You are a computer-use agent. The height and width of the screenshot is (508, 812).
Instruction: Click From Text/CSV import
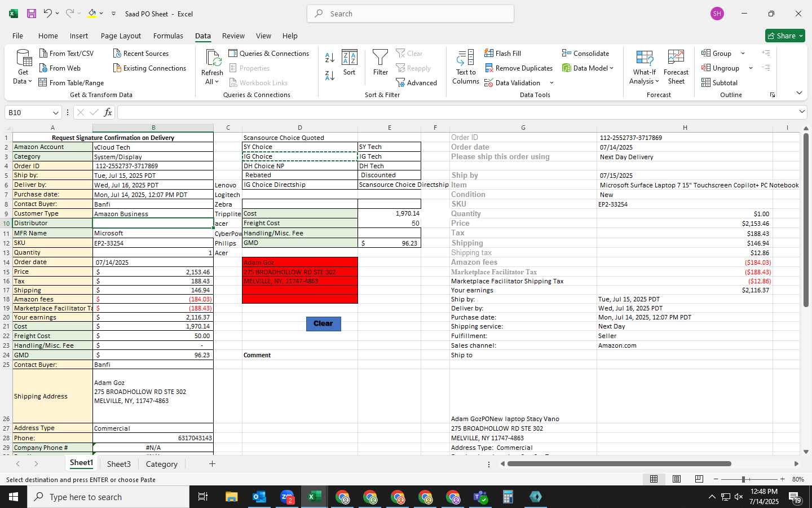tap(67, 54)
